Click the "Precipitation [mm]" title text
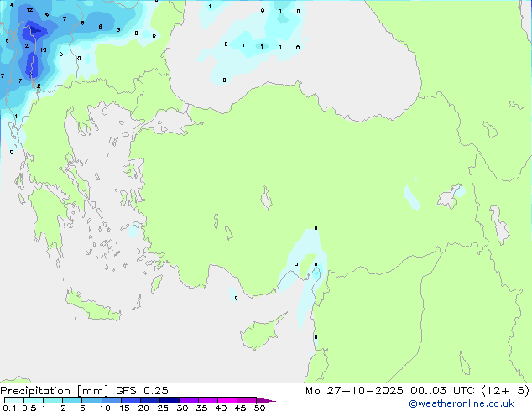Image resolution: width=532 pixels, height=411 pixels. tap(55, 391)
